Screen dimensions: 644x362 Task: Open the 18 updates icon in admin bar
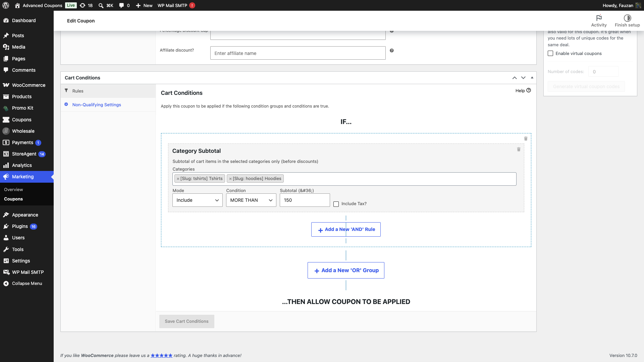click(x=86, y=5)
